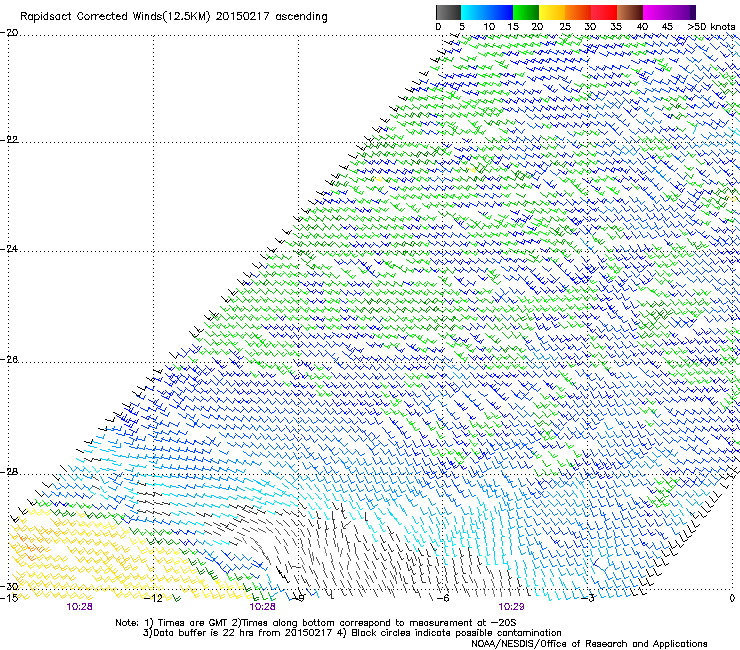The width and height of the screenshot is (740, 650).
Task: Click the red 30-35 knots legend segment
Action: (x=604, y=12)
